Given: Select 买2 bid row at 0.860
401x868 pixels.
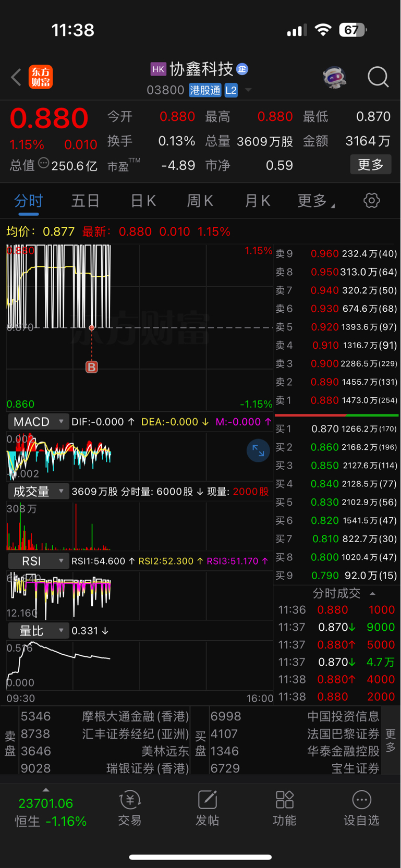Looking at the screenshot, I should point(336,447).
